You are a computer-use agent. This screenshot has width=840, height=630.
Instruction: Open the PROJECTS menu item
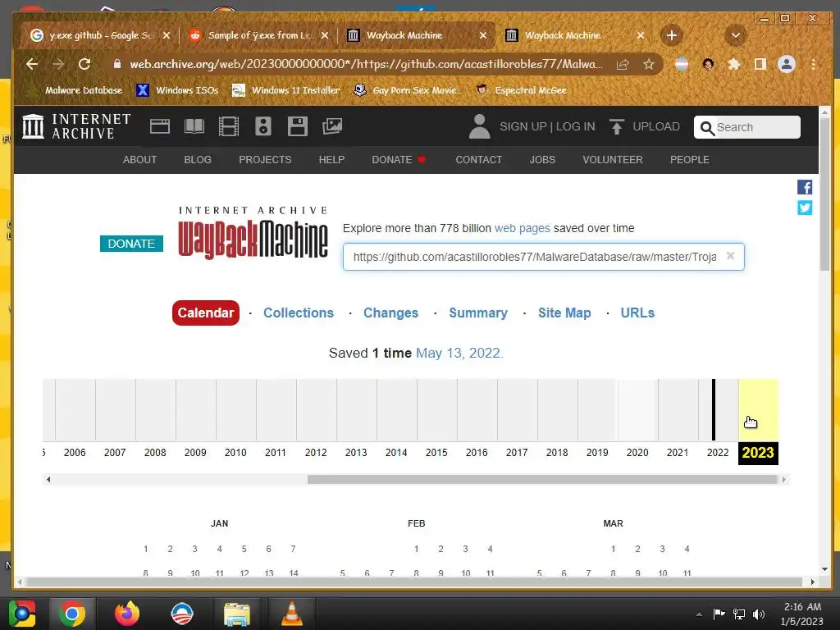[x=265, y=160]
